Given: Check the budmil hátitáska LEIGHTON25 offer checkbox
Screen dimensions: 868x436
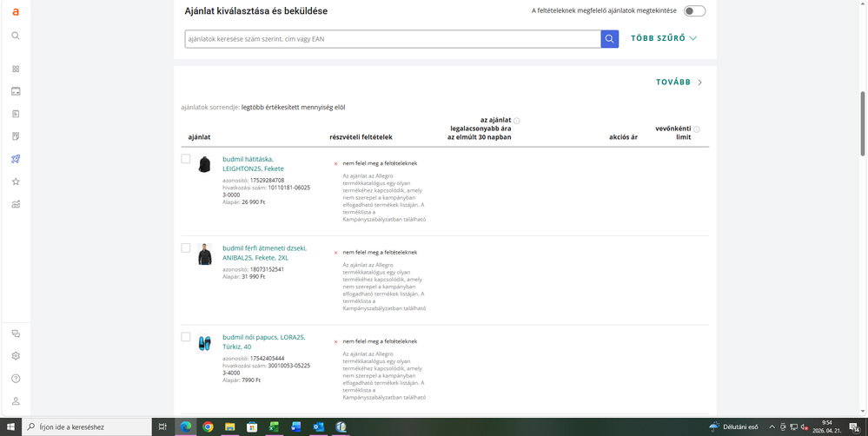Looking at the screenshot, I should pos(186,159).
